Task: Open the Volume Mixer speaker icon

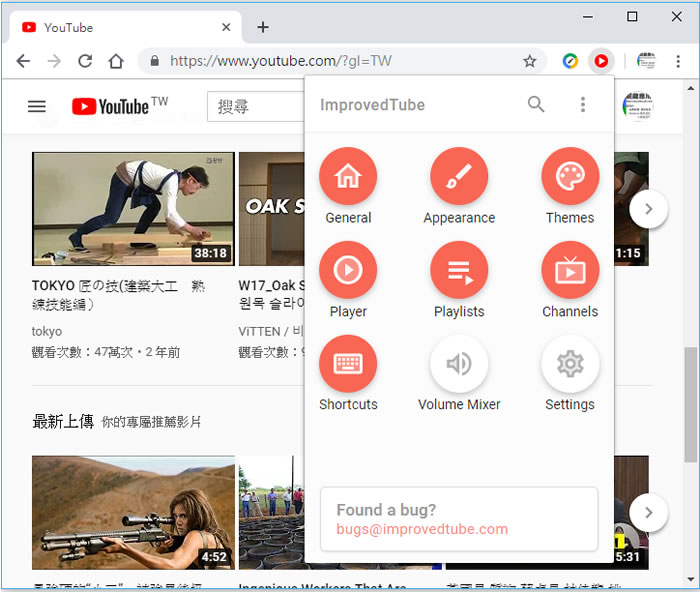Action: 459,364
